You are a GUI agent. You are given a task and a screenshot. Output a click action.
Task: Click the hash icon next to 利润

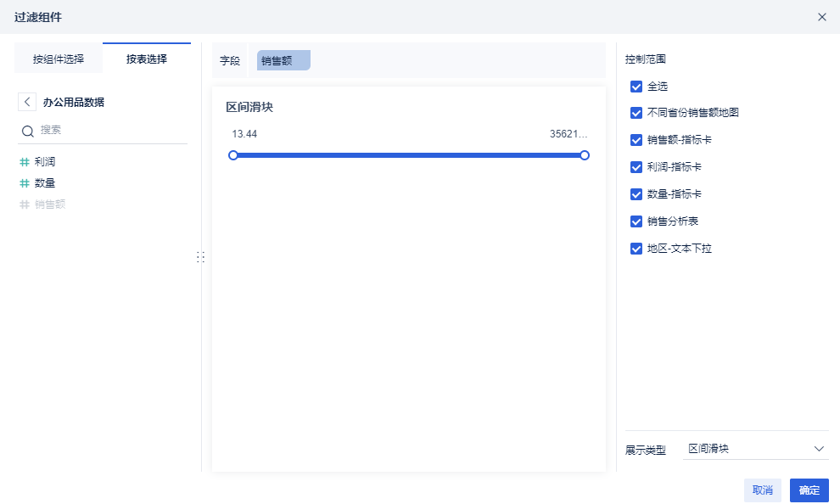coord(25,161)
